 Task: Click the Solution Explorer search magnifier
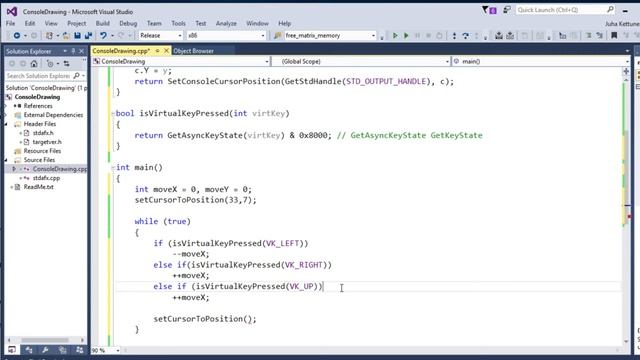tap(76, 76)
